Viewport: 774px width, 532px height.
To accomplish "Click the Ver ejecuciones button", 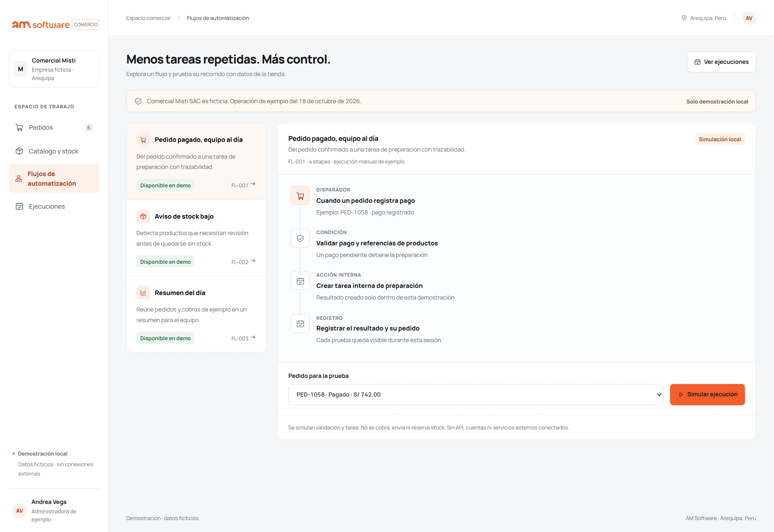I will click(721, 62).
